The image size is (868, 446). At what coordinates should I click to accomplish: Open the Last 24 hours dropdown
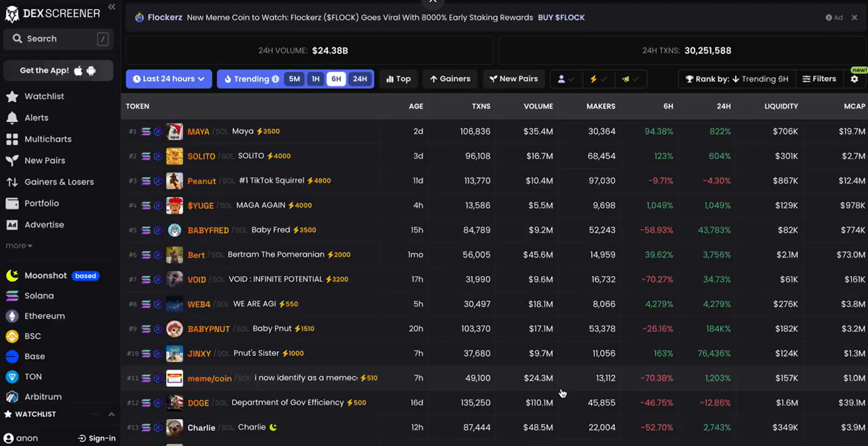(x=169, y=79)
